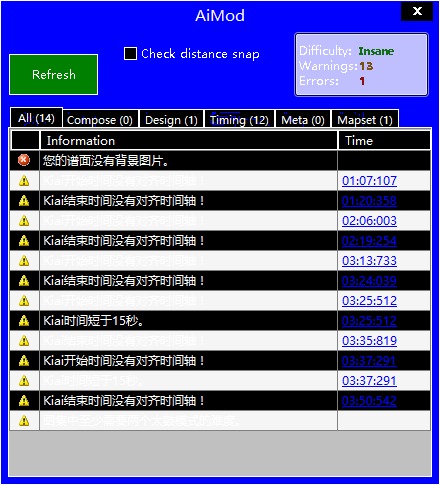This screenshot has width=440, height=485.
Task: Select the Meta (0) tab
Action: [303, 120]
